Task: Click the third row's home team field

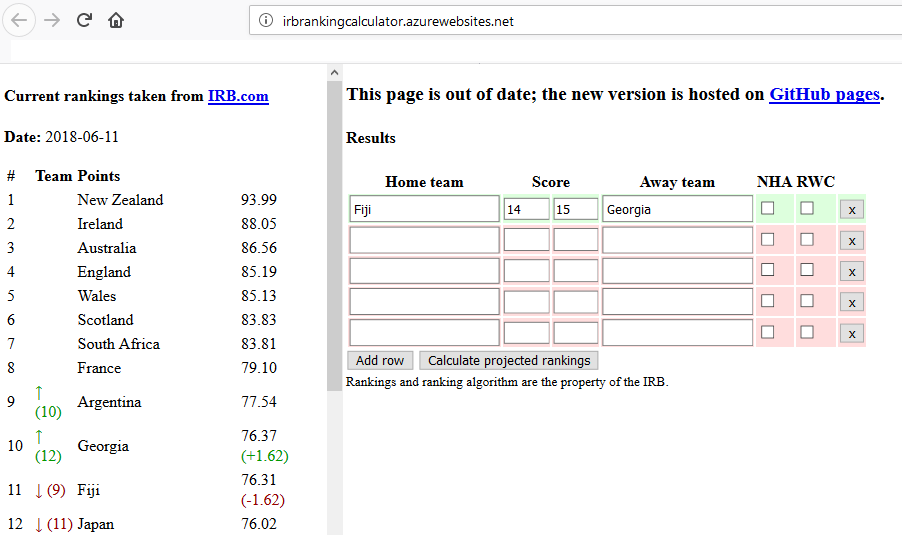Action: [424, 271]
